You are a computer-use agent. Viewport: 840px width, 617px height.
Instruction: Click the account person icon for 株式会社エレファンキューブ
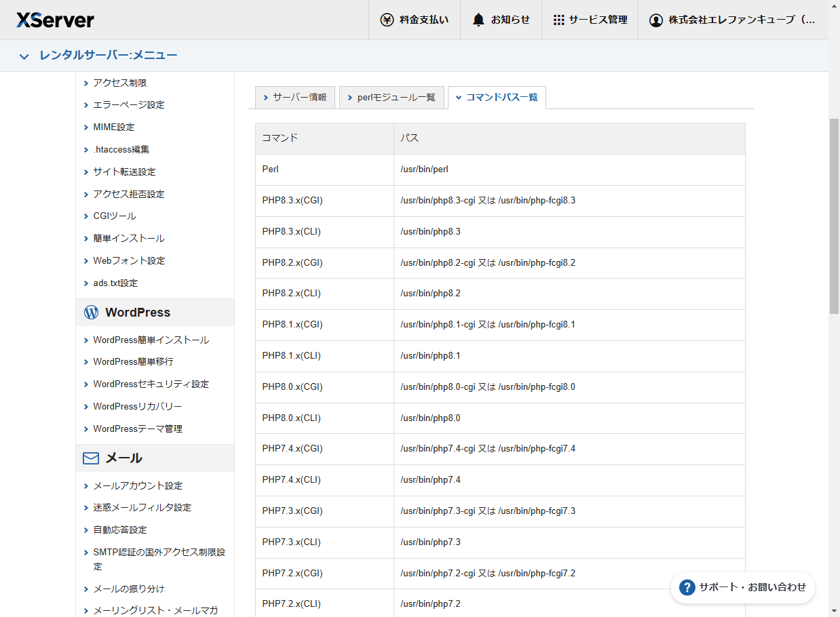point(655,20)
